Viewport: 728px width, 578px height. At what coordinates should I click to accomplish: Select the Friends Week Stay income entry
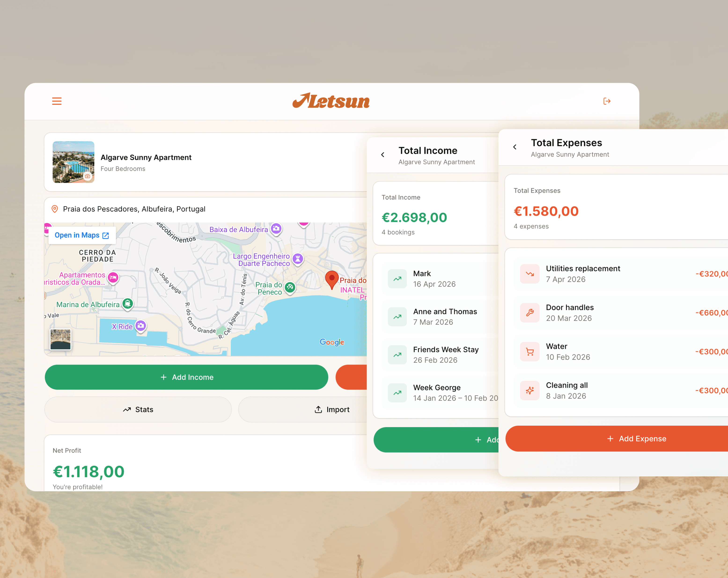[x=439, y=355]
